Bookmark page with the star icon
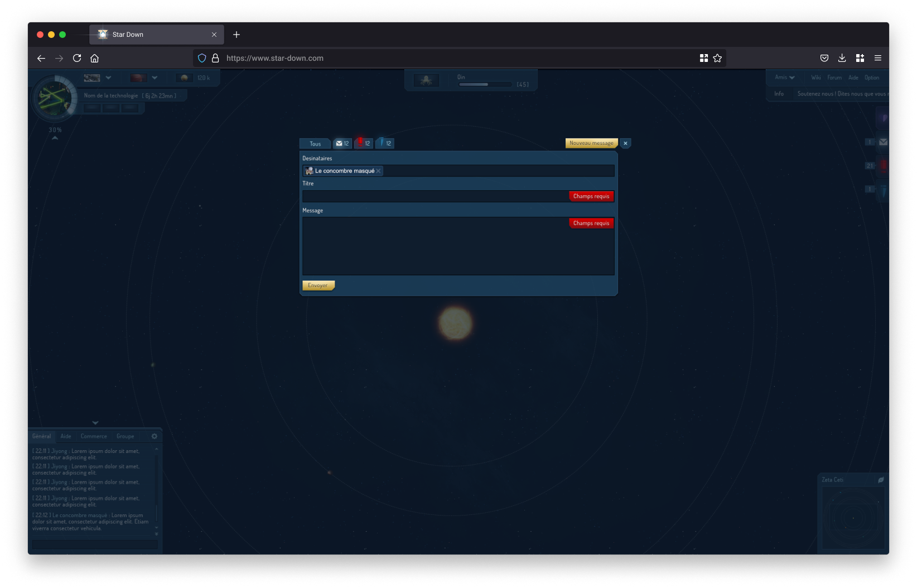Viewport: 917px width, 588px height. click(717, 58)
